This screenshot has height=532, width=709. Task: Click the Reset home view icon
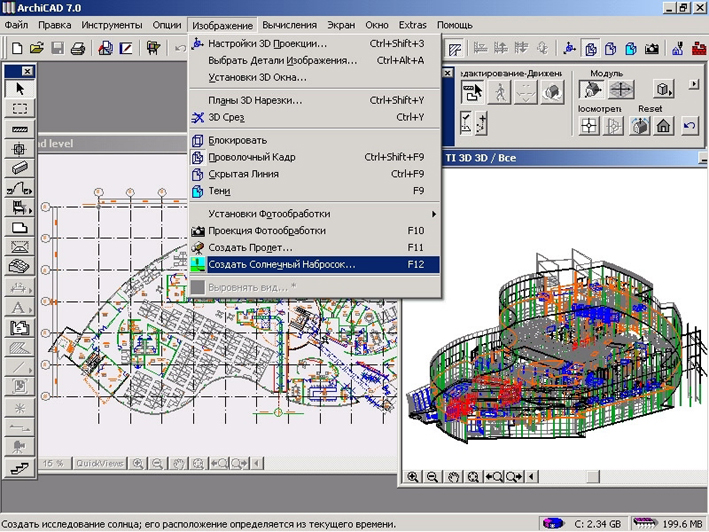(661, 125)
